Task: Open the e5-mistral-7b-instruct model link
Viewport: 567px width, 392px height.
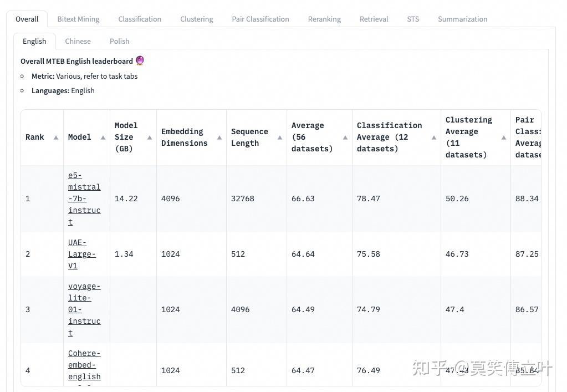Action: tap(84, 198)
